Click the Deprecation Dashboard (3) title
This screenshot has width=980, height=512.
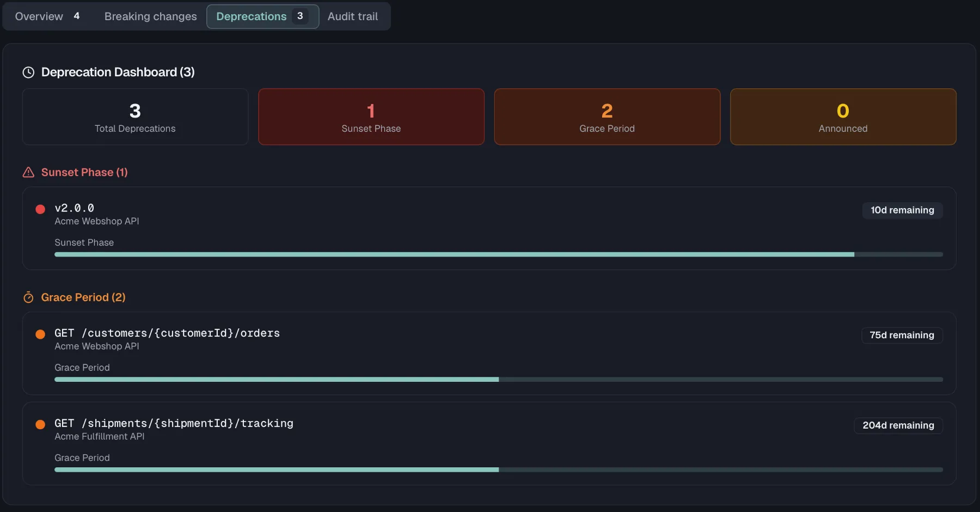tap(118, 72)
